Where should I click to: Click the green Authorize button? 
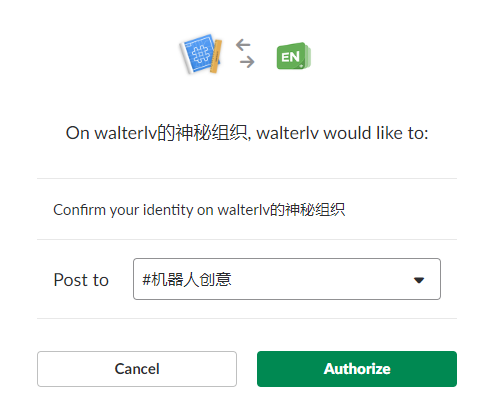[x=357, y=369]
